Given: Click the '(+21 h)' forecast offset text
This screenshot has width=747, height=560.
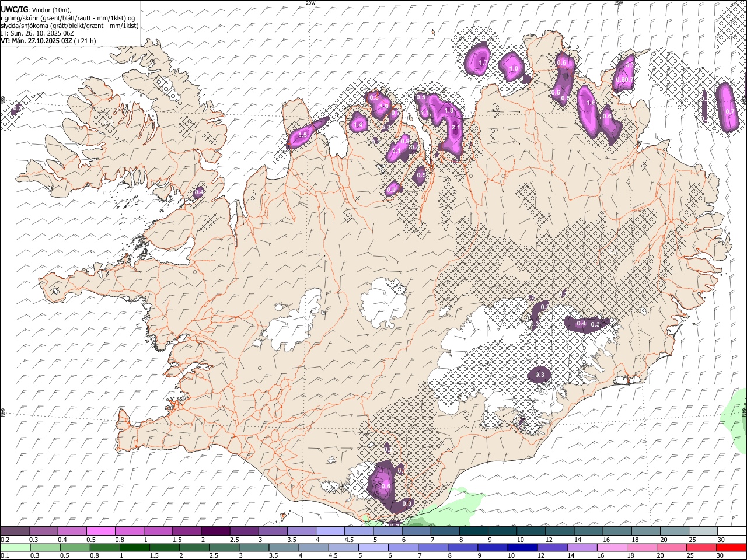Looking at the screenshot, I should tap(85, 41).
